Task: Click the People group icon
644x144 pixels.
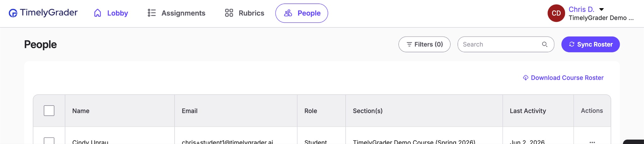Action: [288, 13]
